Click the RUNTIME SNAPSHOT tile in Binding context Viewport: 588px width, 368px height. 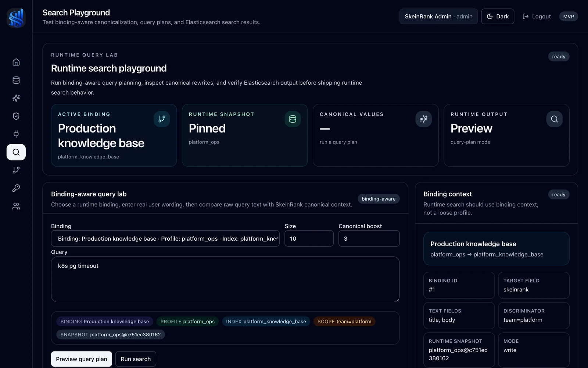(459, 350)
